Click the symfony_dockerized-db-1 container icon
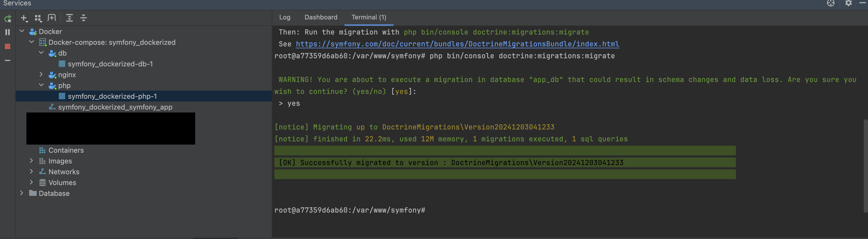 [62, 64]
